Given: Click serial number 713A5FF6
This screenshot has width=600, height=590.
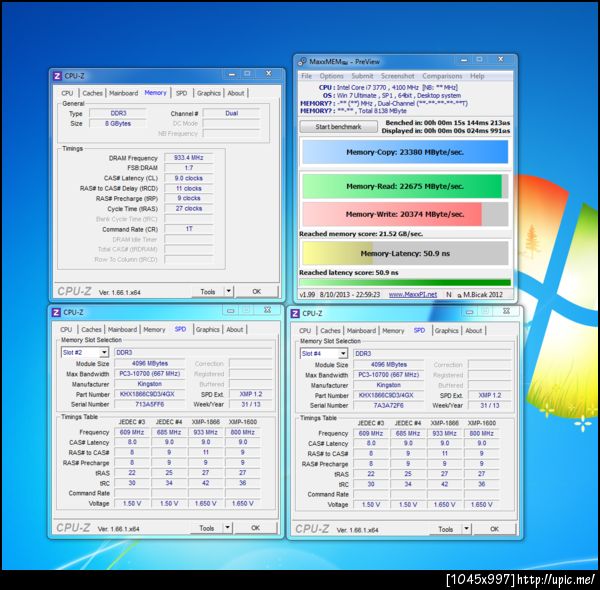Looking at the screenshot, I should [150, 404].
